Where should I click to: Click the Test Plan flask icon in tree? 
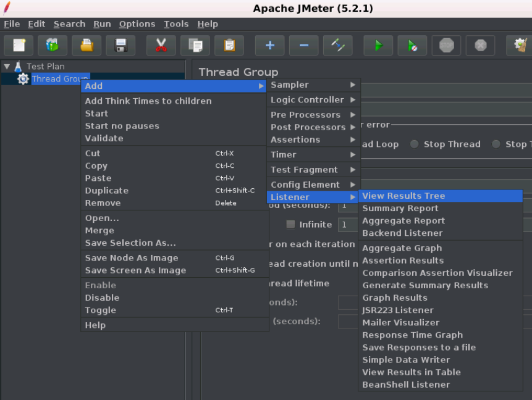[x=18, y=67]
